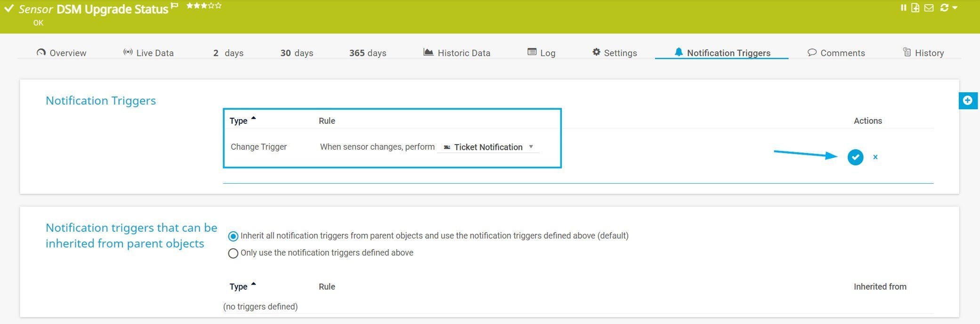Set priority with the fifth star
This screenshot has width=980, height=324.
[218, 6]
